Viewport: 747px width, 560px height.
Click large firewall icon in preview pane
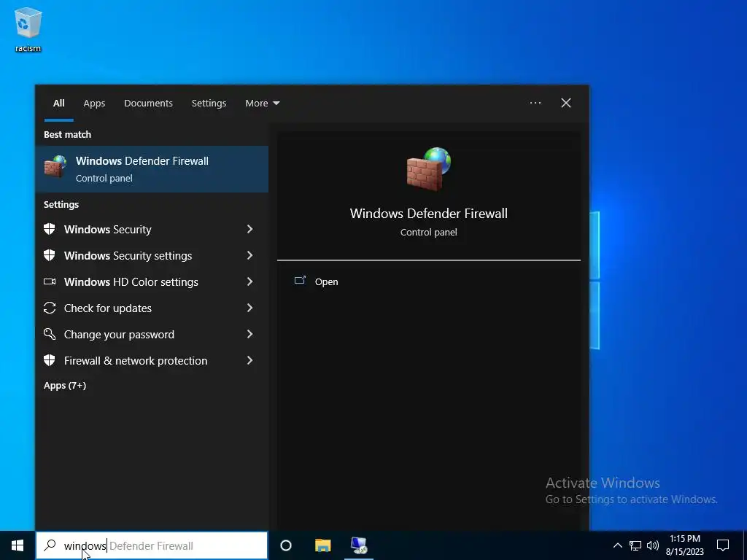click(429, 169)
